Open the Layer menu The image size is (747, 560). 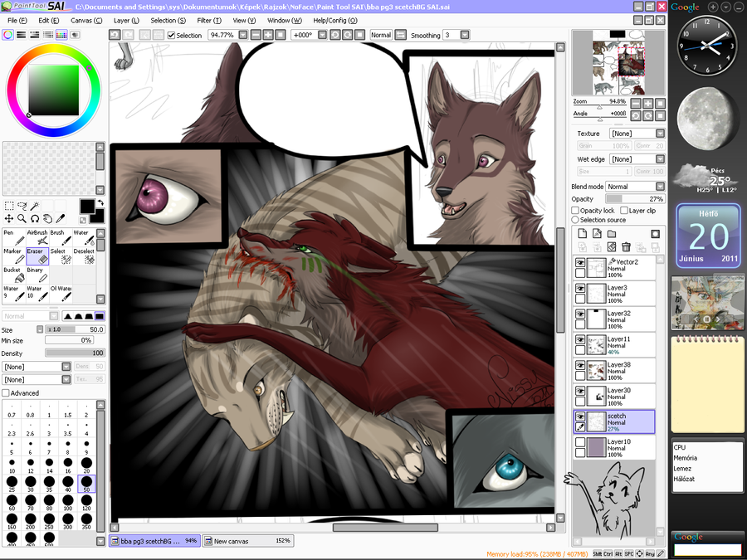[x=126, y=21]
